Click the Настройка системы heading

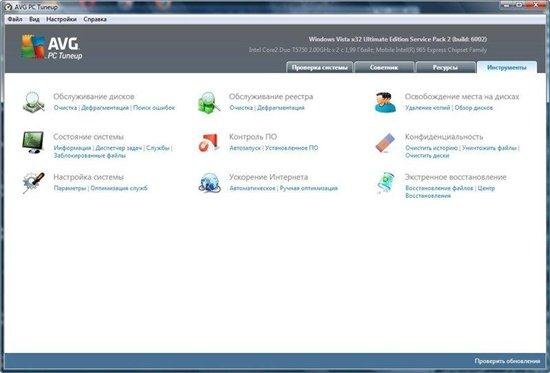click(x=89, y=177)
